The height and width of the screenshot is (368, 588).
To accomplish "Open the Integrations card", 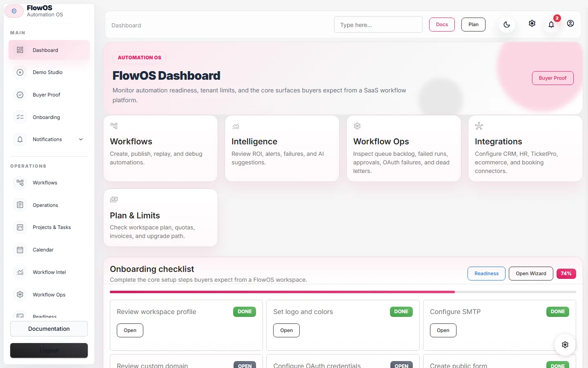I will 526,148.
